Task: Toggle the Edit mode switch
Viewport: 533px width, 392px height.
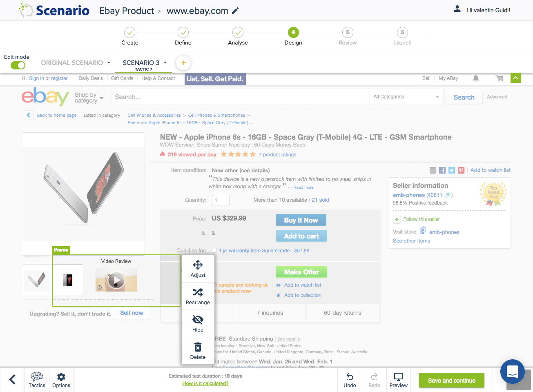Action: [x=18, y=65]
